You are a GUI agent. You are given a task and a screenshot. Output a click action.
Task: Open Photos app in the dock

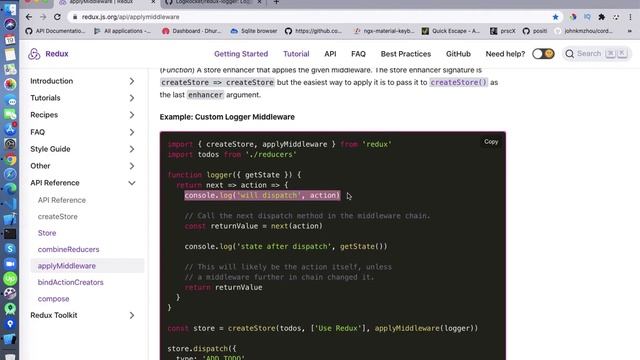coord(10,84)
